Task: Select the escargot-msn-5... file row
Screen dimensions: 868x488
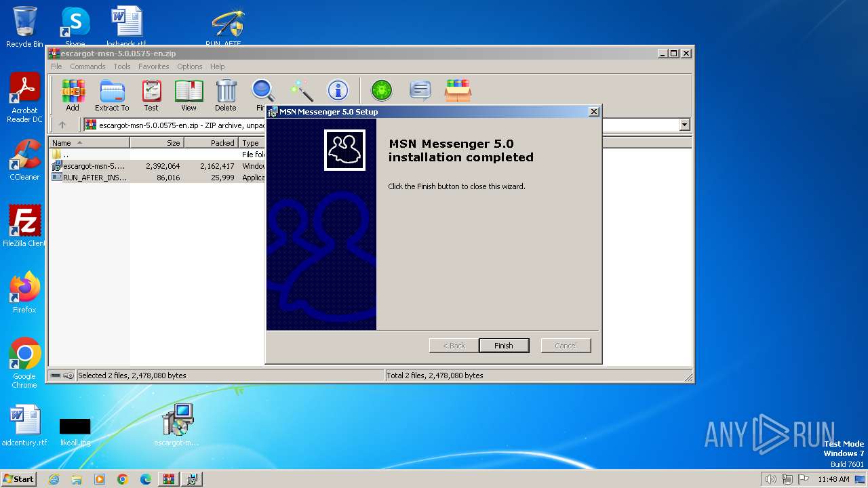Action: (157, 166)
